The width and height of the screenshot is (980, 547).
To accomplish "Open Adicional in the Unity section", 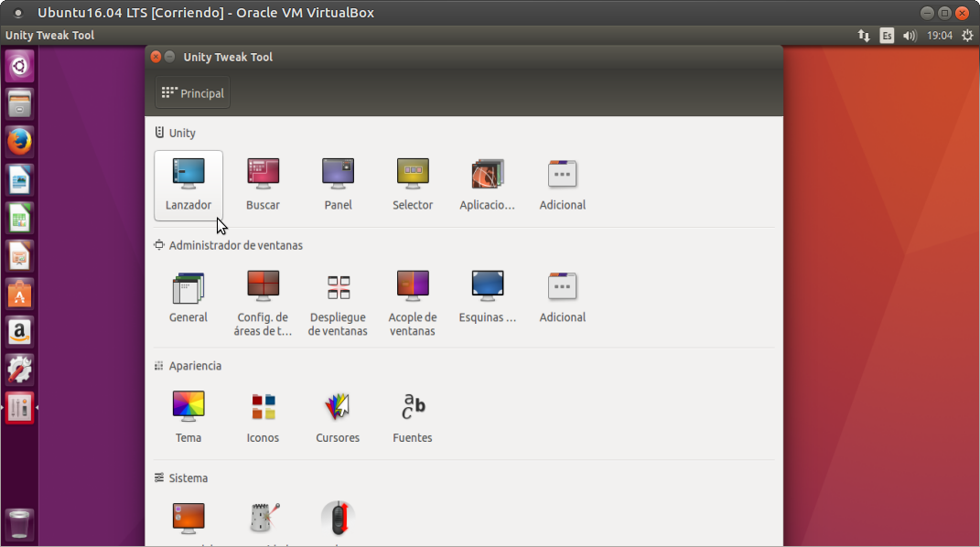I will (563, 186).
